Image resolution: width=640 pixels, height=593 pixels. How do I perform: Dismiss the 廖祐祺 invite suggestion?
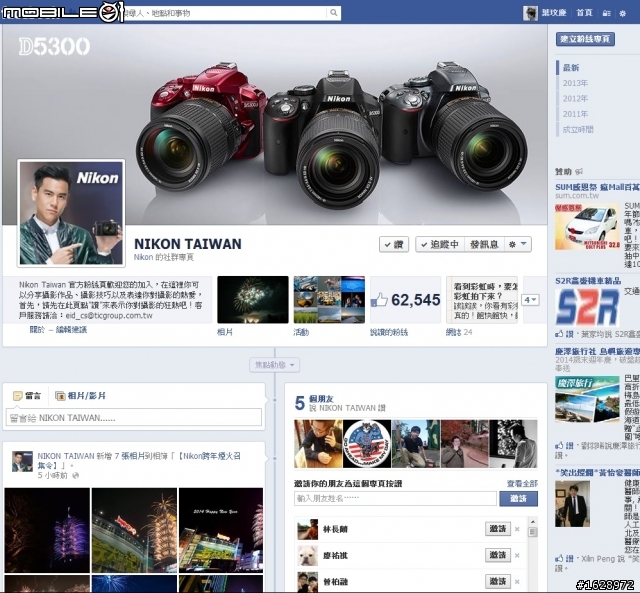pos(517,555)
